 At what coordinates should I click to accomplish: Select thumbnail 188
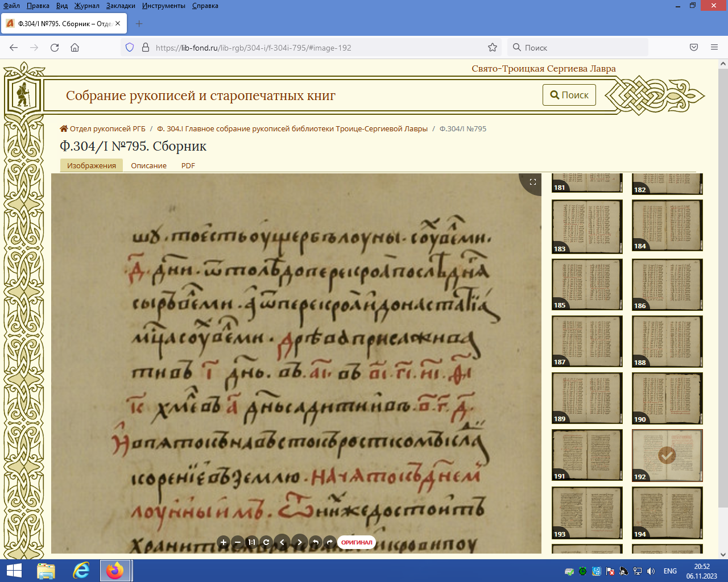coord(667,342)
